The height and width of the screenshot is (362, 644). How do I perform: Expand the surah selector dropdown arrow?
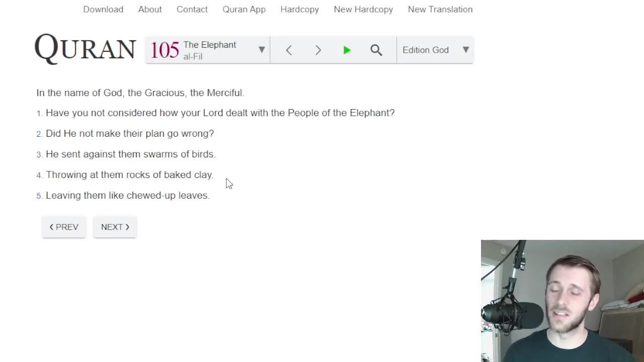tap(262, 50)
